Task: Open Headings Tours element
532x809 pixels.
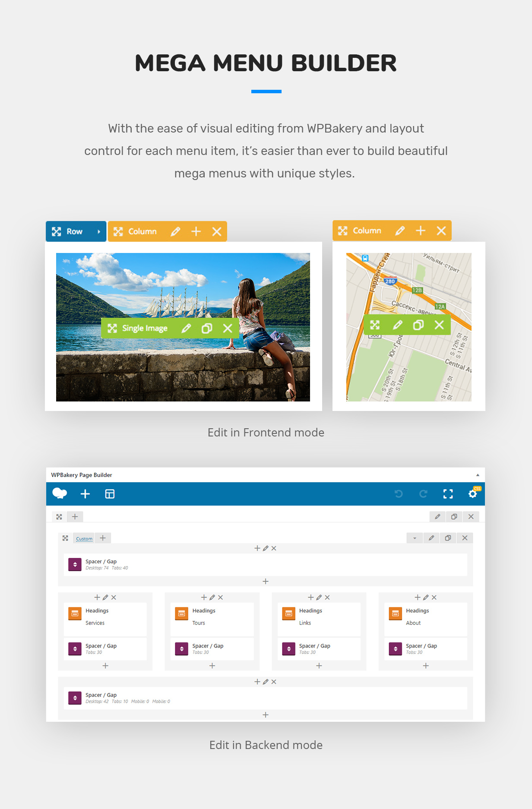Action: 212,619
